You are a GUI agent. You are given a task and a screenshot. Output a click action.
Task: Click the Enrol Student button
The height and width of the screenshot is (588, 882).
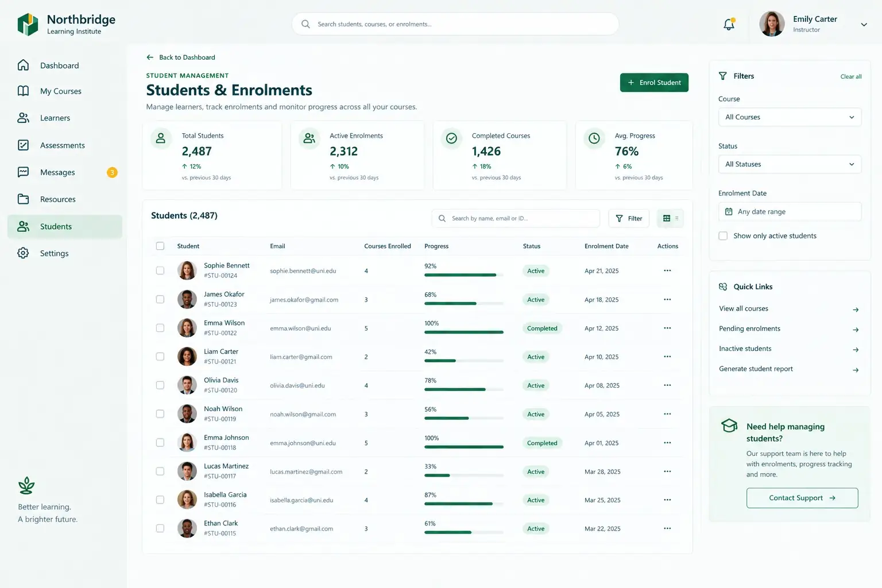click(654, 83)
